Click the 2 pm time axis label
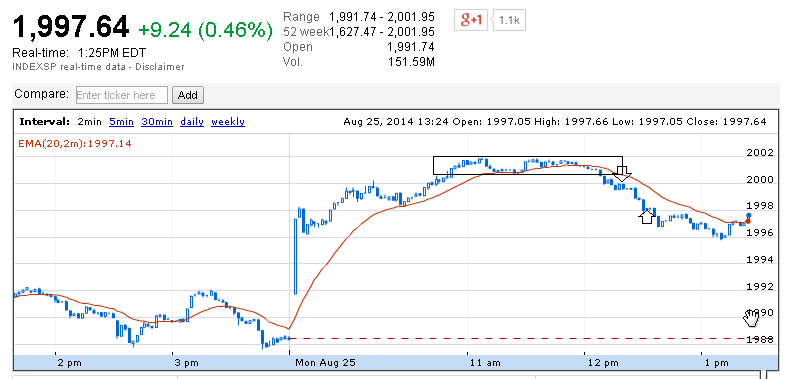792x379 pixels. pos(69,363)
